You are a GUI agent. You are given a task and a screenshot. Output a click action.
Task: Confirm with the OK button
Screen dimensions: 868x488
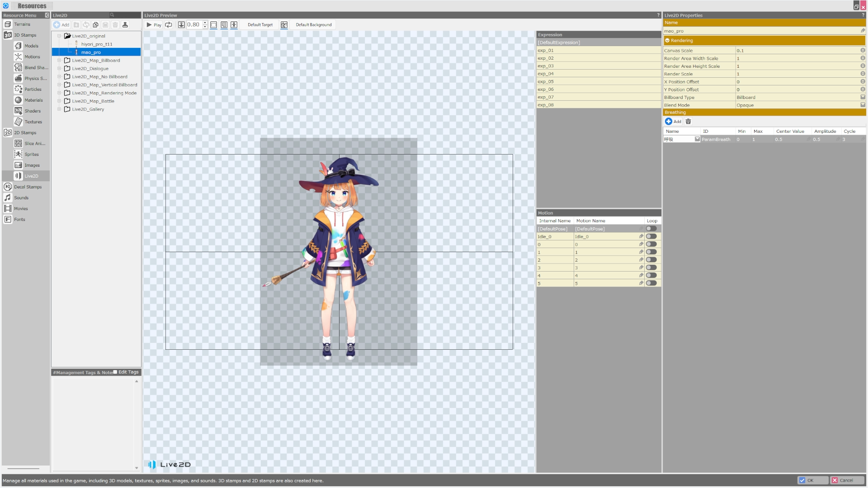(813, 480)
